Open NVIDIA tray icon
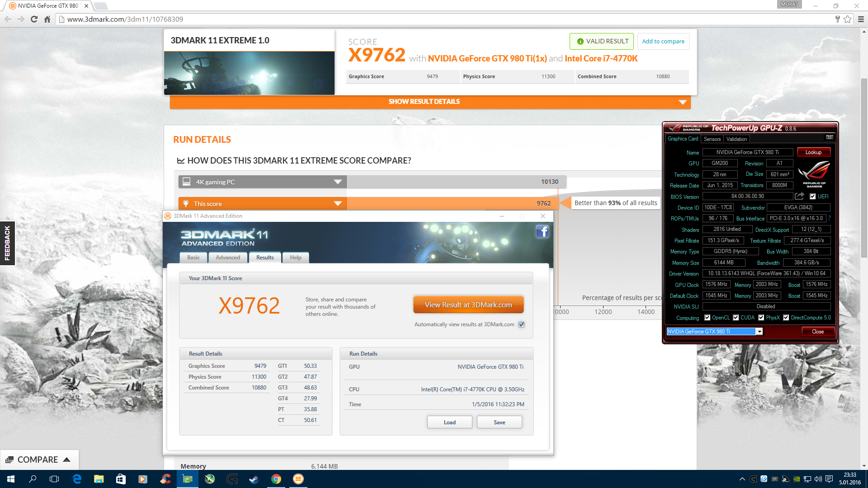 tap(797, 479)
